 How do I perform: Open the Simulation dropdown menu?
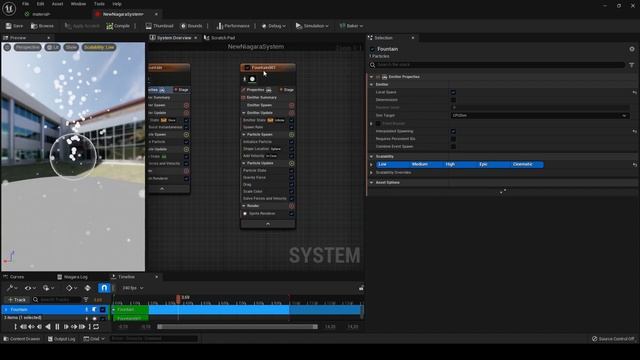click(312, 26)
